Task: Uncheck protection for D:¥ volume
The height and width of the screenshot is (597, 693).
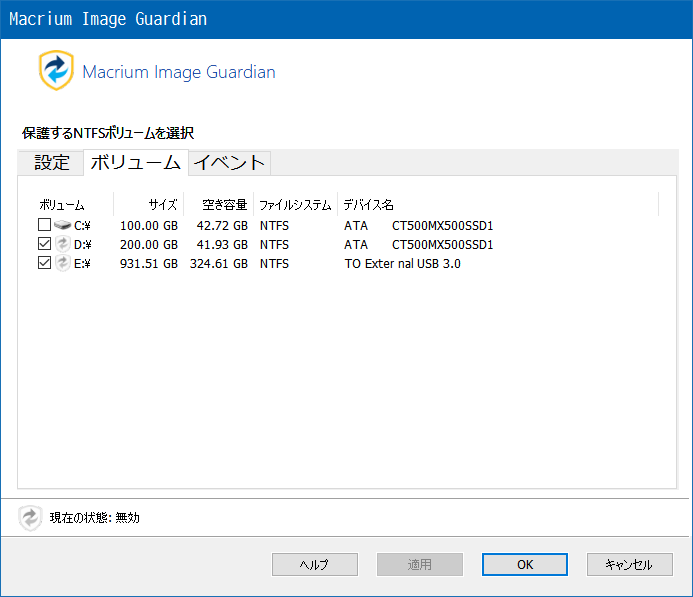Action: (44, 244)
